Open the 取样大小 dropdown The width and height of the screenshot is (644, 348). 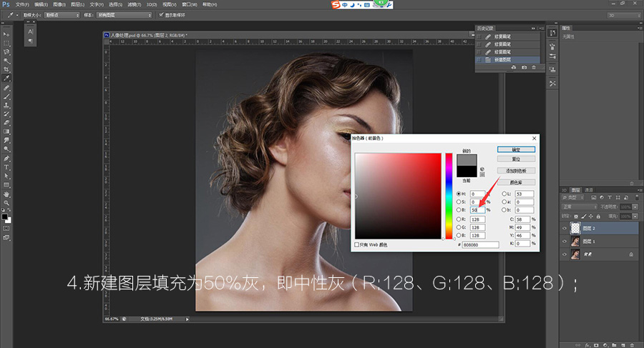[x=62, y=14]
